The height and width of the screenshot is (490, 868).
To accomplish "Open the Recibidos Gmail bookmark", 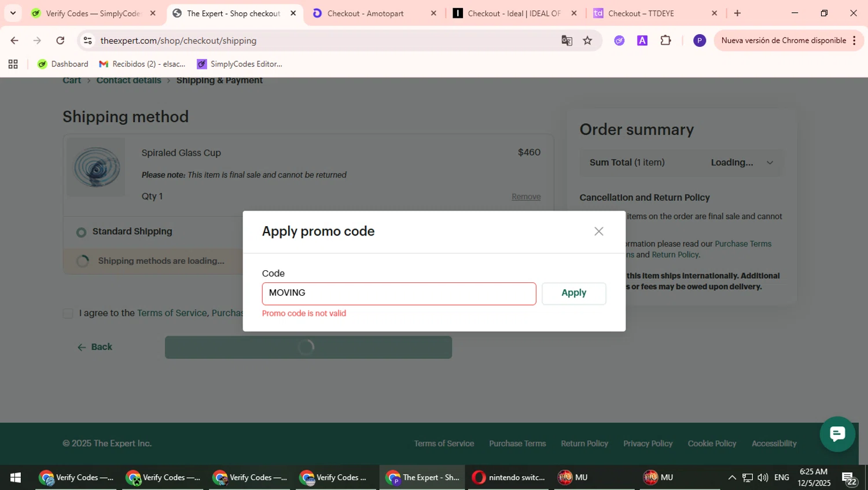I will [142, 64].
